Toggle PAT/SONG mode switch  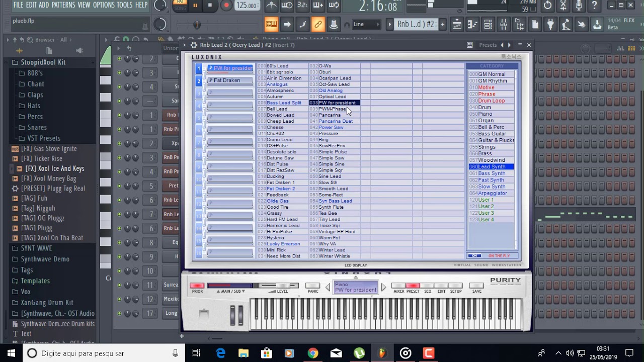coord(180,6)
